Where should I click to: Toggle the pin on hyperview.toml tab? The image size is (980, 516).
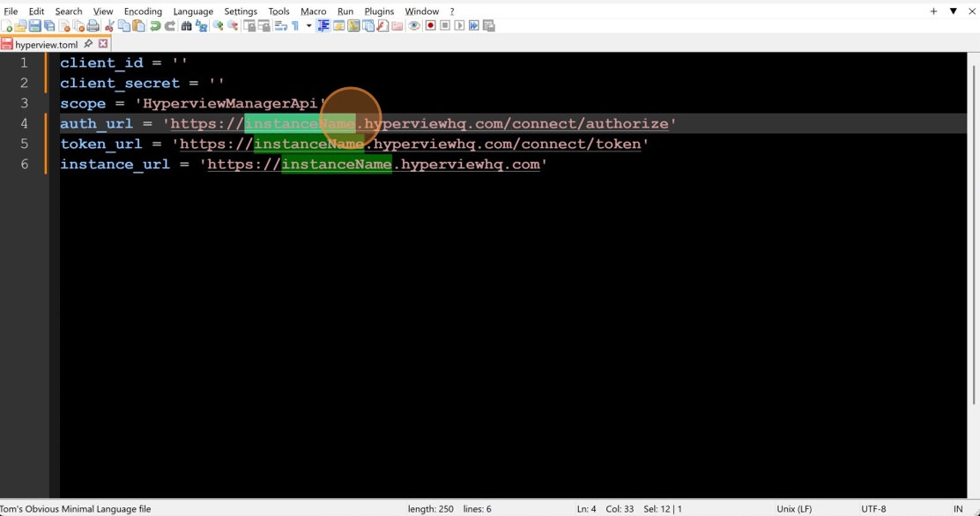click(88, 43)
